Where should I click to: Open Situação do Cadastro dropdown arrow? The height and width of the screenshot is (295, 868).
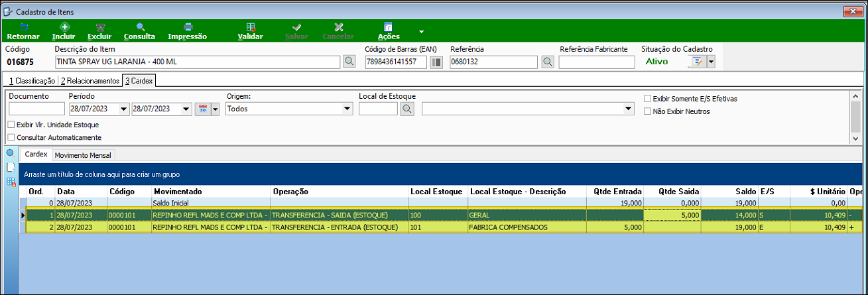pos(712,62)
